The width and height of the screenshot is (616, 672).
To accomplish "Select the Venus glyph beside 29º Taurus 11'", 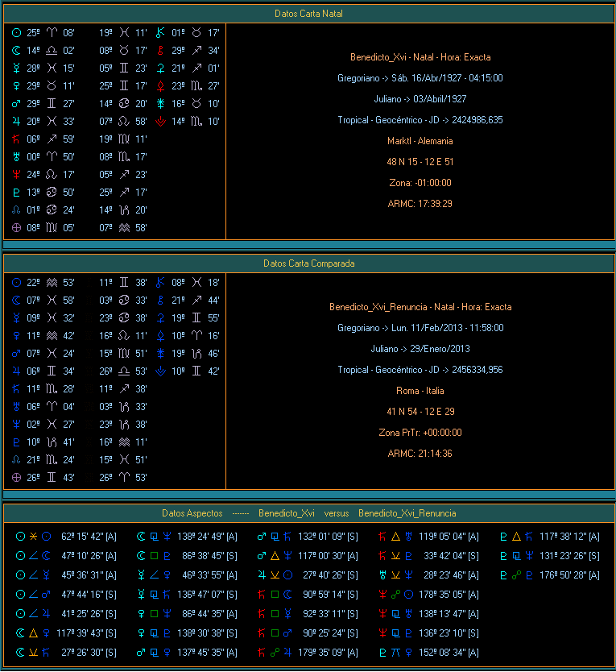I will coord(16,86).
